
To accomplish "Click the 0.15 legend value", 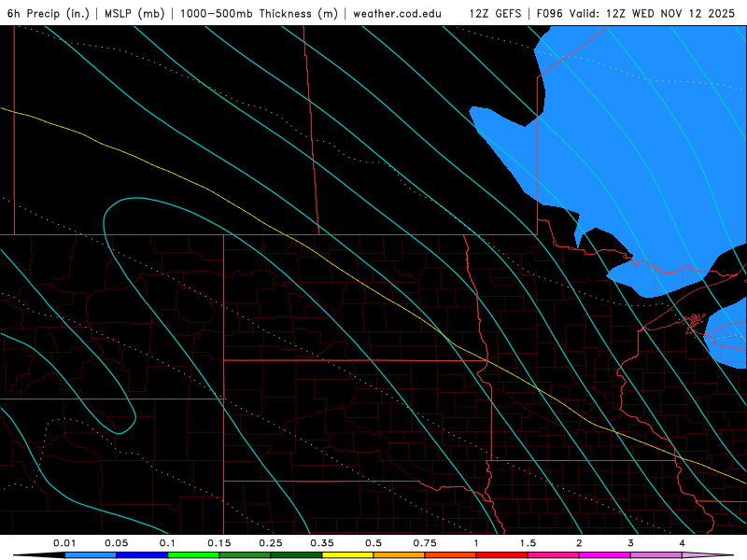I will pyautogui.click(x=219, y=543).
